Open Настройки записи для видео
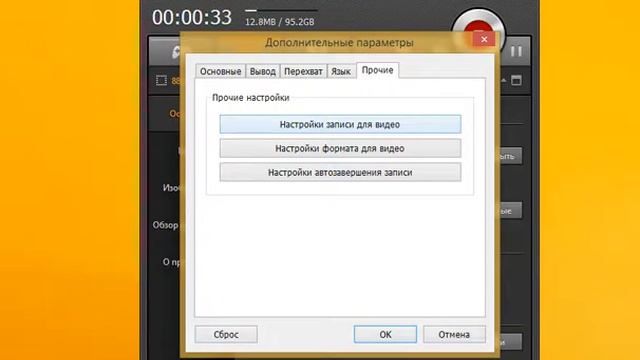Screen dimensions: 640x360 pos(340,124)
